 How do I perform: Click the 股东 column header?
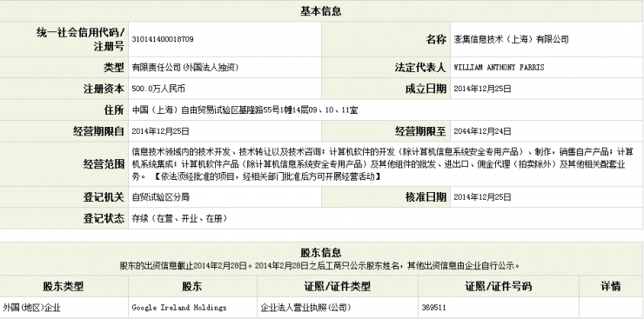point(192,286)
